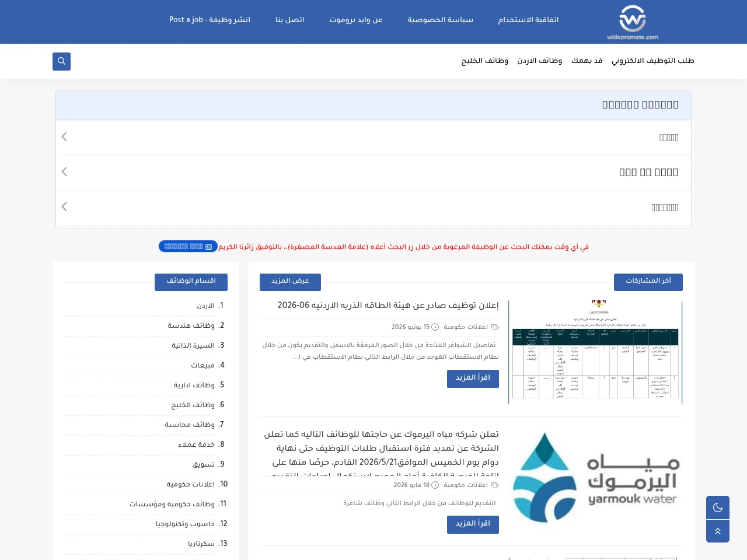Open اتفاقية الاستخدام in top navigation

click(x=528, y=20)
